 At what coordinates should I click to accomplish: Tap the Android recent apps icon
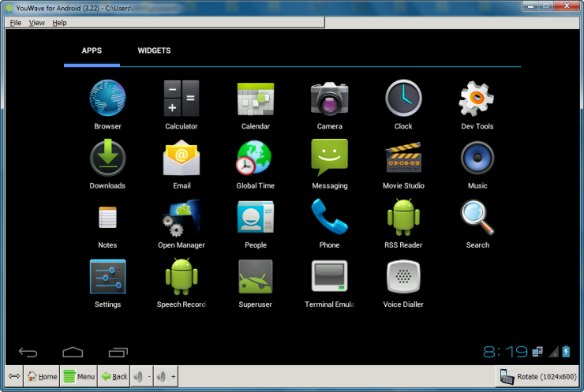(x=118, y=352)
